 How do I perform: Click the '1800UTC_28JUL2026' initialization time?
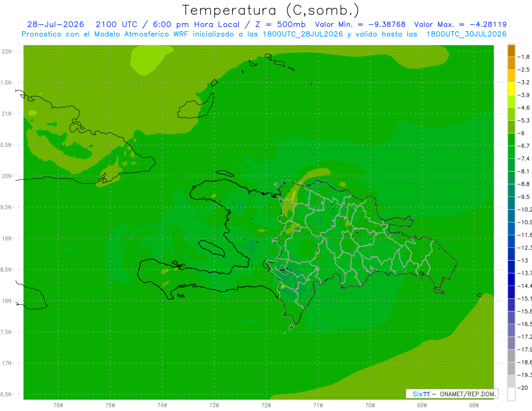(x=303, y=34)
